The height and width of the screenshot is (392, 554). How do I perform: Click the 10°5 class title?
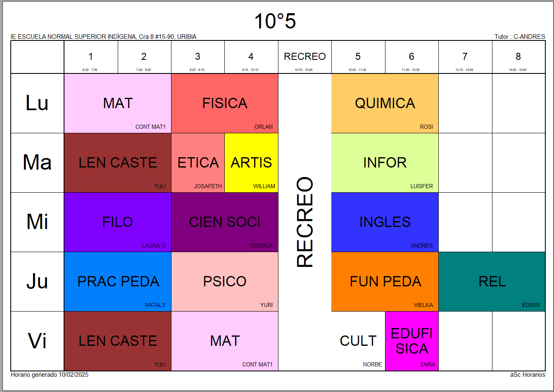tap(275, 21)
